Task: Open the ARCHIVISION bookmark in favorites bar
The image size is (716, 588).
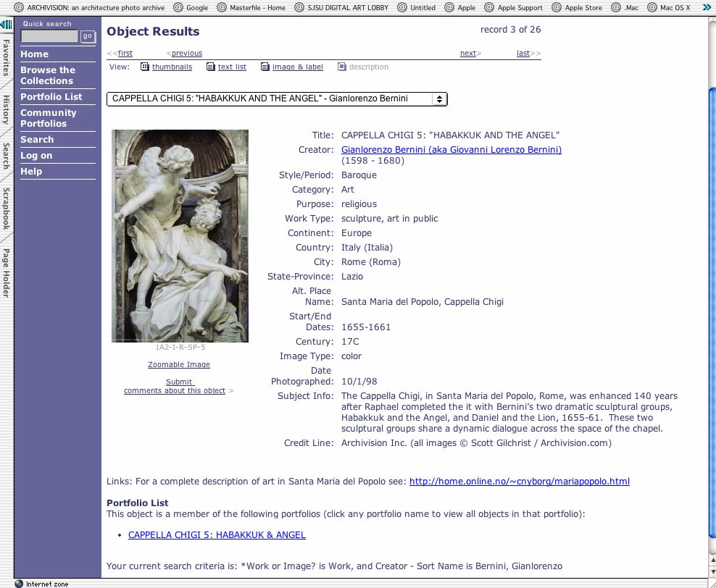Action: 89,7
